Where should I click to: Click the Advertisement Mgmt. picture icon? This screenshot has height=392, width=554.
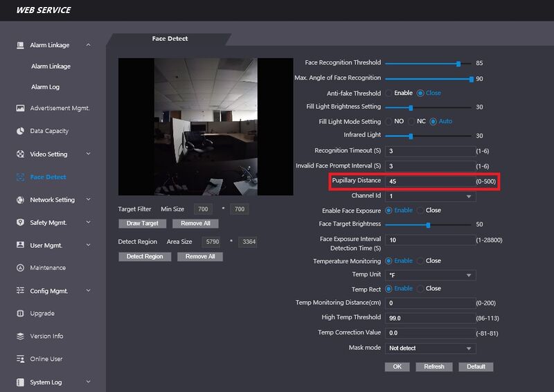point(21,108)
